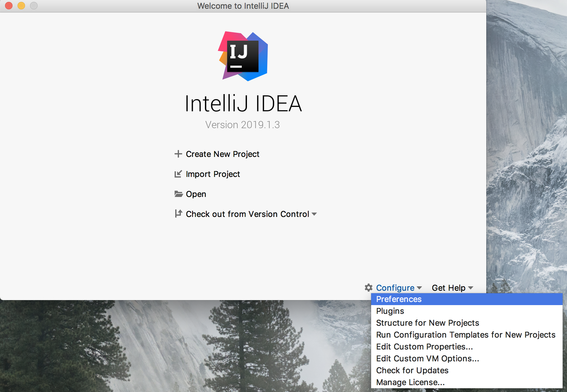Viewport: 567px width, 392px height.
Task: Expand the Get Help arrow
Action: point(471,288)
